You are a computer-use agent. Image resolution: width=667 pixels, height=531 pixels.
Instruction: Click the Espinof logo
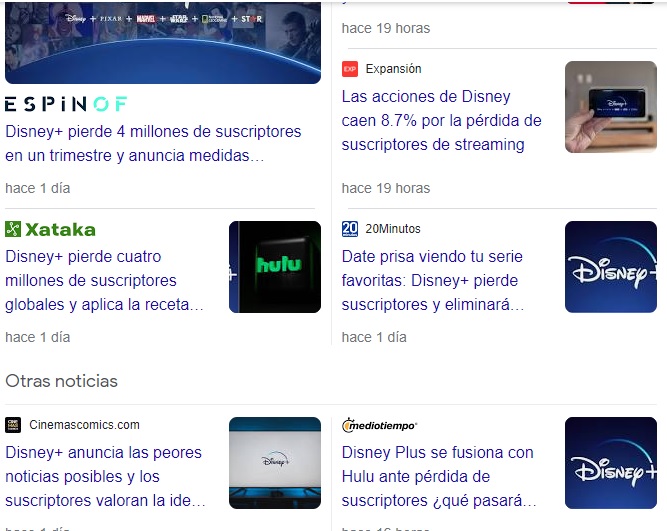click(66, 104)
